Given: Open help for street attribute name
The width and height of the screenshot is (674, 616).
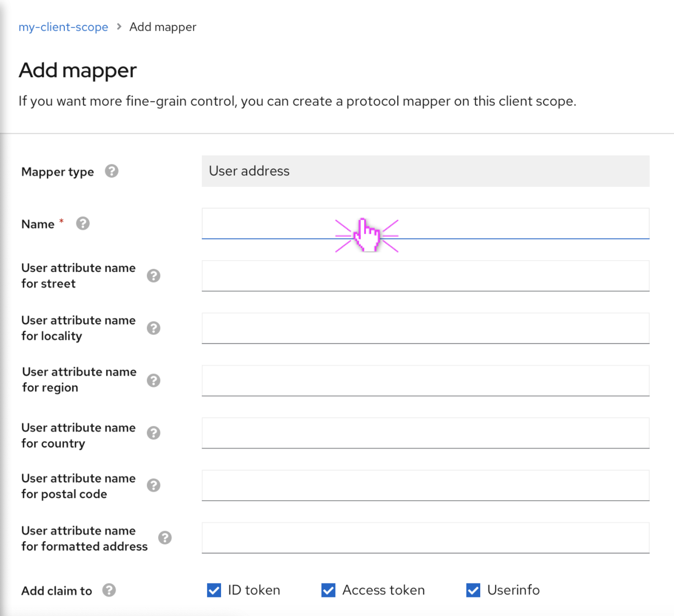Looking at the screenshot, I should [x=154, y=276].
